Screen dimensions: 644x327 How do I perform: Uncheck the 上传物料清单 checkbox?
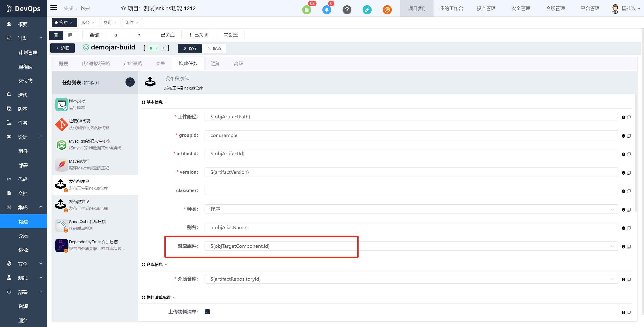click(207, 312)
